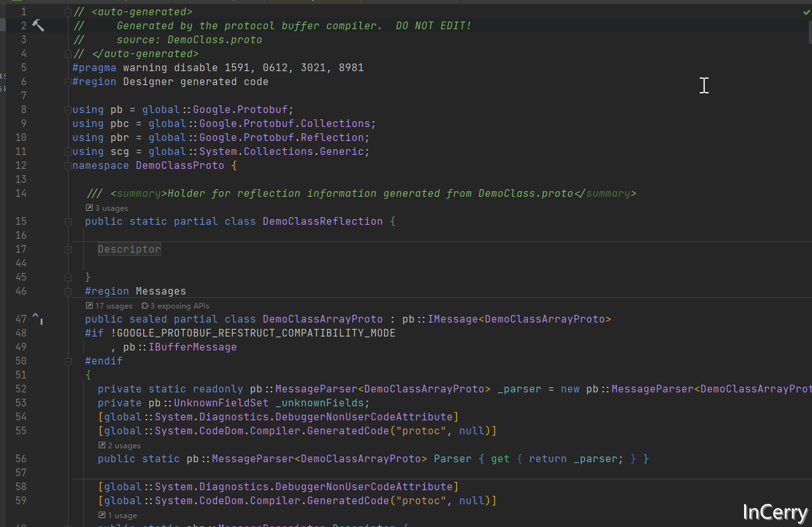Click the fold icon beside 'using pb' import
The width and height of the screenshot is (812, 527).
point(67,109)
